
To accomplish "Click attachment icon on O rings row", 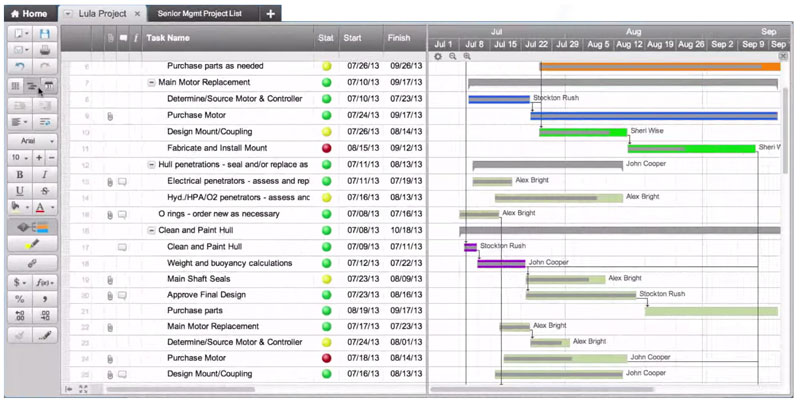I will 110,215.
